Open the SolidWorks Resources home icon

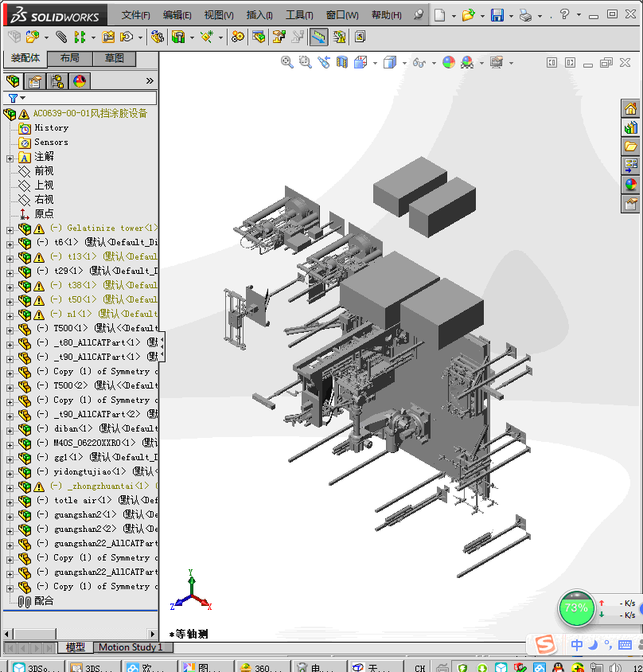(x=631, y=109)
